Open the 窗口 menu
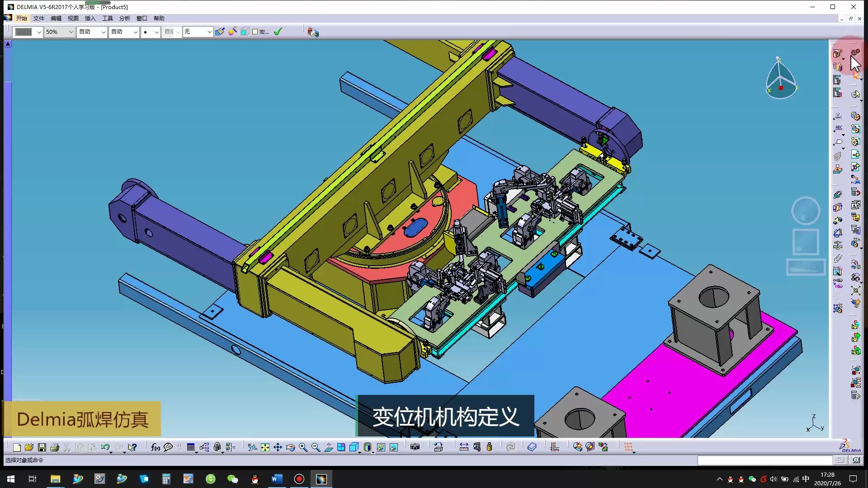Screen dimensions: 868x488 tap(142, 19)
